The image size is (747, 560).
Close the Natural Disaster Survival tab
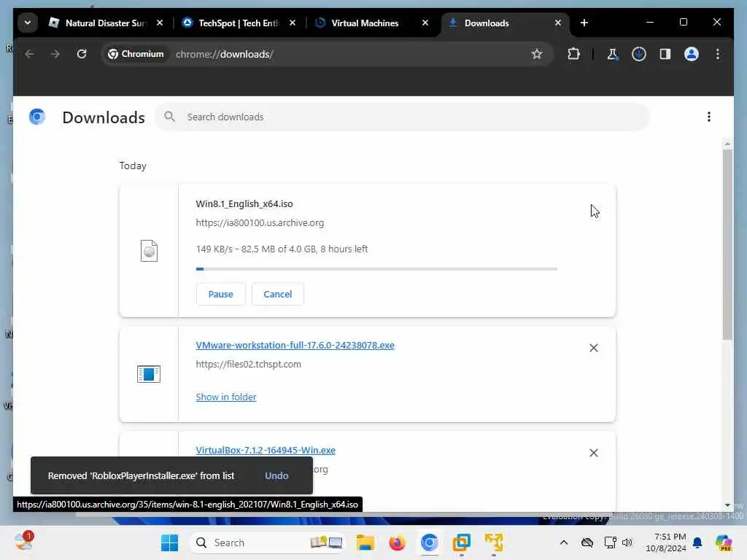click(x=160, y=23)
